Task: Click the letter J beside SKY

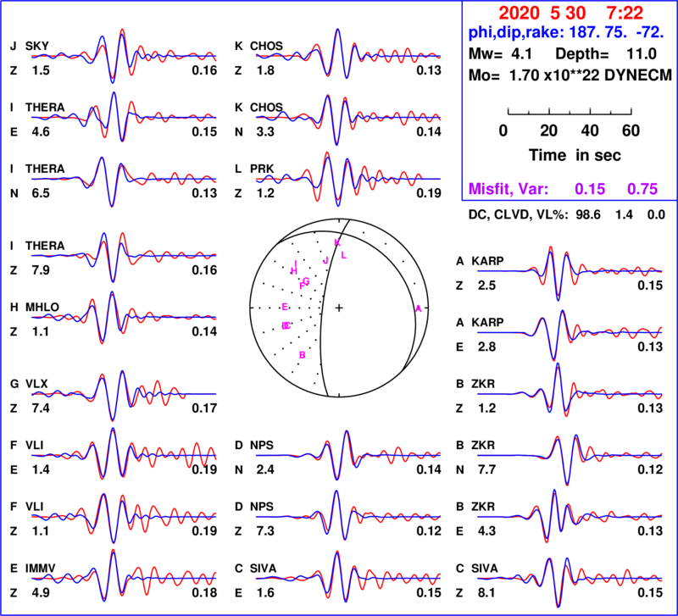Action: pyautogui.click(x=14, y=46)
